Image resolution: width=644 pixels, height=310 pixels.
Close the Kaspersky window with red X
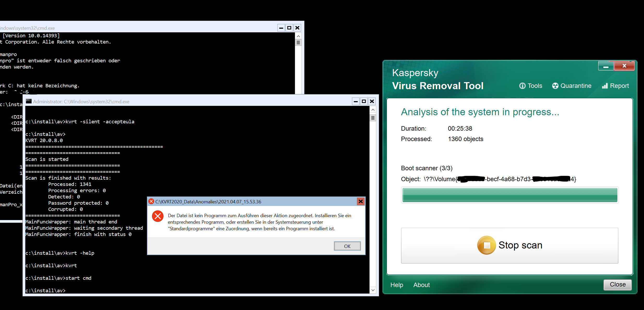tap(624, 66)
